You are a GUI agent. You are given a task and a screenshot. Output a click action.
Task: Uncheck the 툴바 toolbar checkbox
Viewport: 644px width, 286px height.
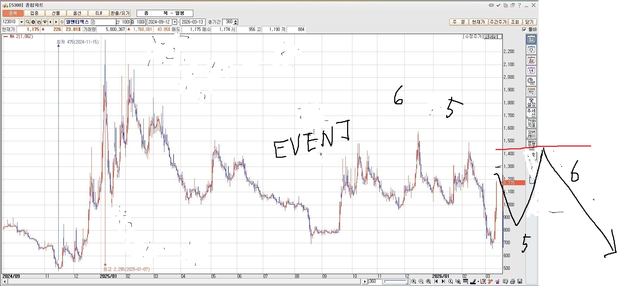click(525, 30)
